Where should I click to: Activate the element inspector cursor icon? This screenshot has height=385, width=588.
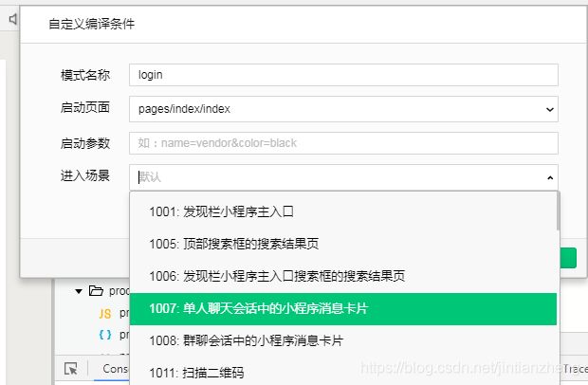[x=70, y=369]
